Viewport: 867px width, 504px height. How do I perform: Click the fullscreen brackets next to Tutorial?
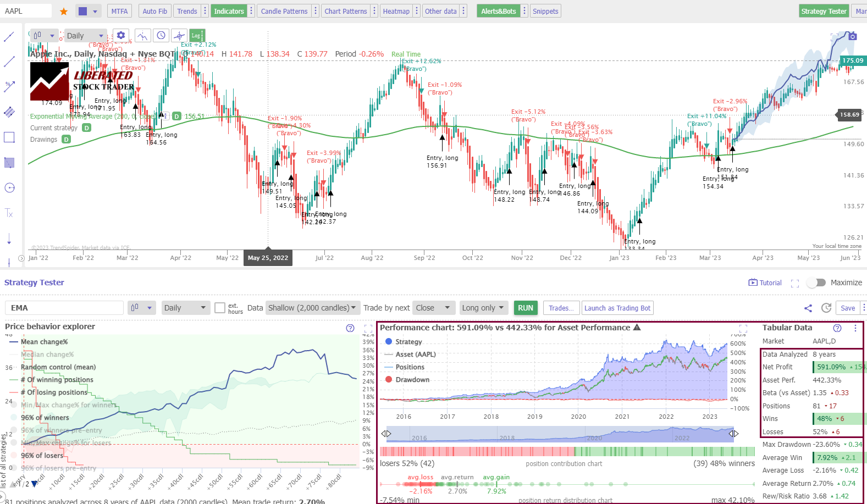794,283
